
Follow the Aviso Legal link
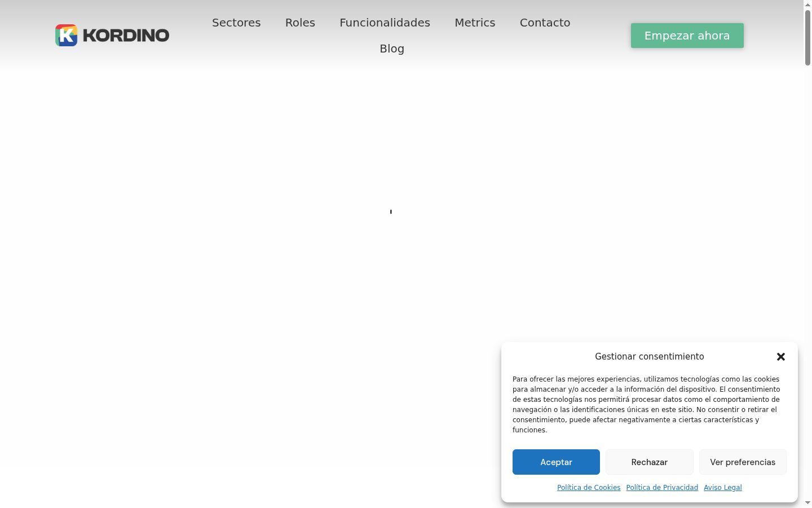tap(723, 488)
